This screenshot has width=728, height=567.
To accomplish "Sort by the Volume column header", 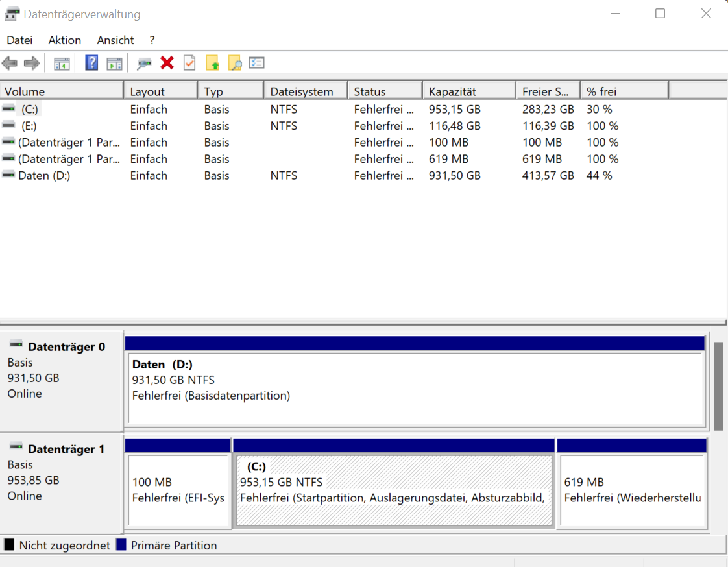I will [62, 91].
